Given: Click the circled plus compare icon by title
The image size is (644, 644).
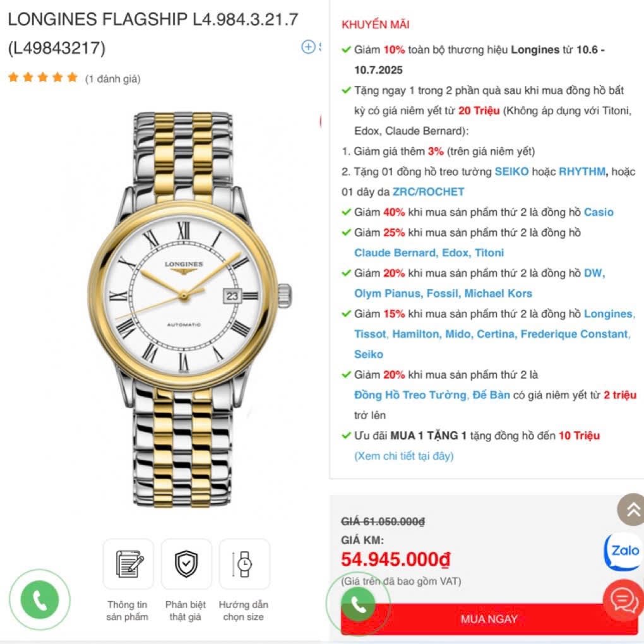Looking at the screenshot, I should pyautogui.click(x=308, y=47).
